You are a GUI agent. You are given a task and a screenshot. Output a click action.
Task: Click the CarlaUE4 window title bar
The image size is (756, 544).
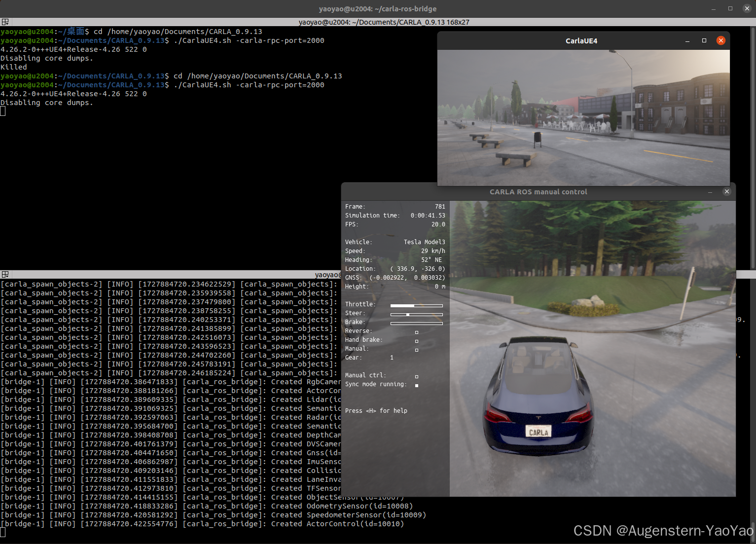point(581,41)
